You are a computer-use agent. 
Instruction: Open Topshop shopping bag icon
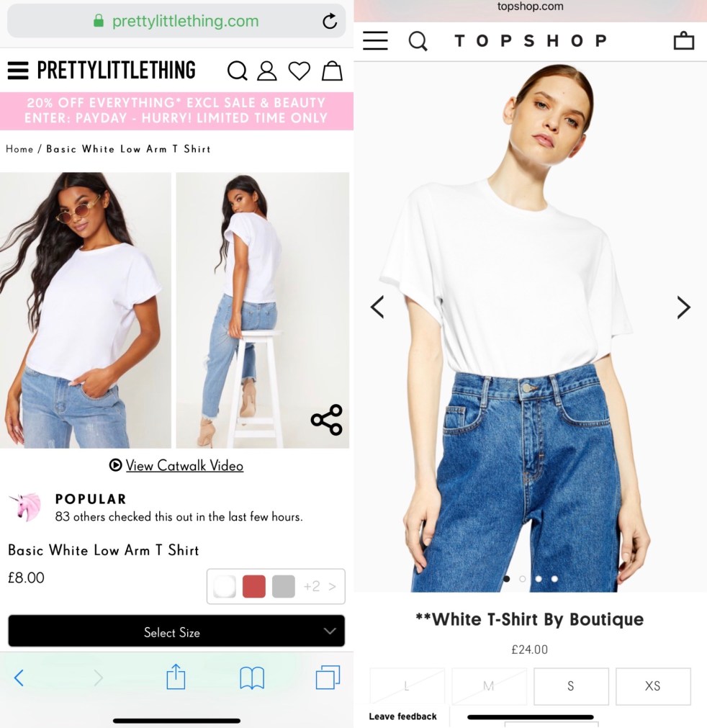pyautogui.click(x=684, y=40)
